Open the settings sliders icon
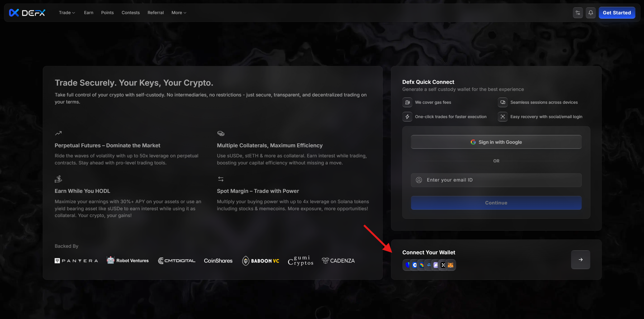 578,13
